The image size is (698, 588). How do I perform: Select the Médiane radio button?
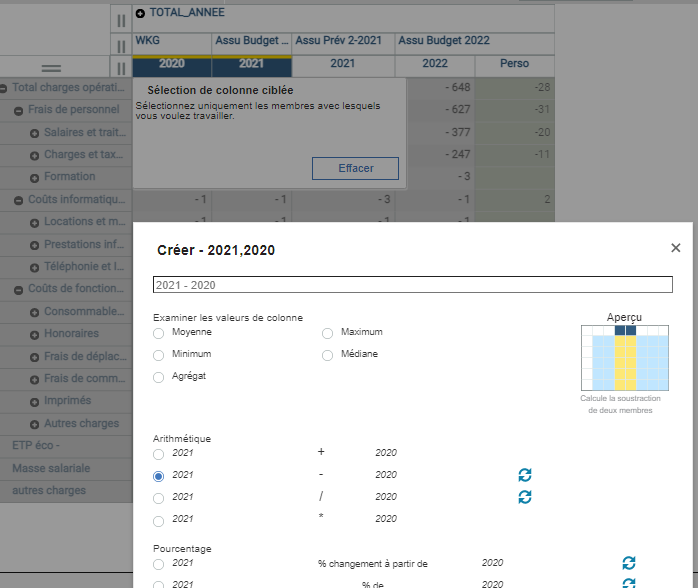coord(328,354)
